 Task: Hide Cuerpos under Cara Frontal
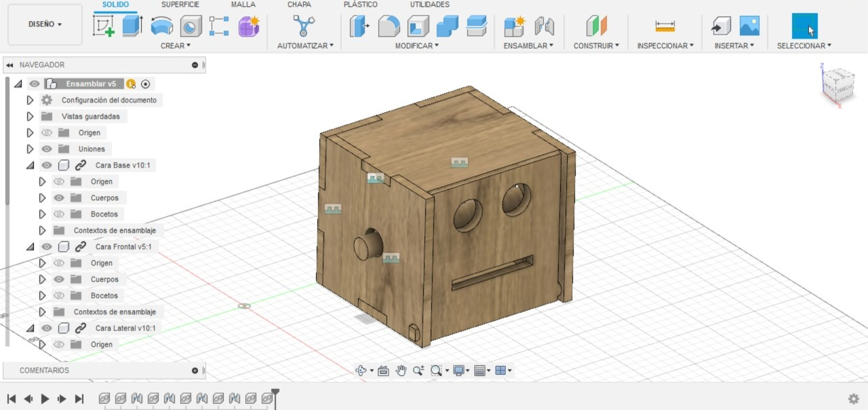(59, 279)
